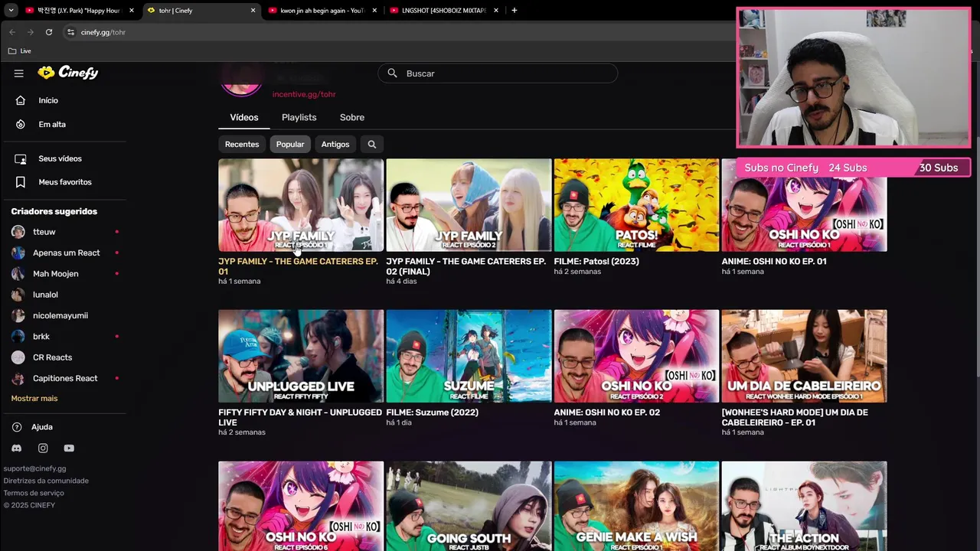
Task: Open the YouTube icon in sidebar footer
Action: pos(69,448)
